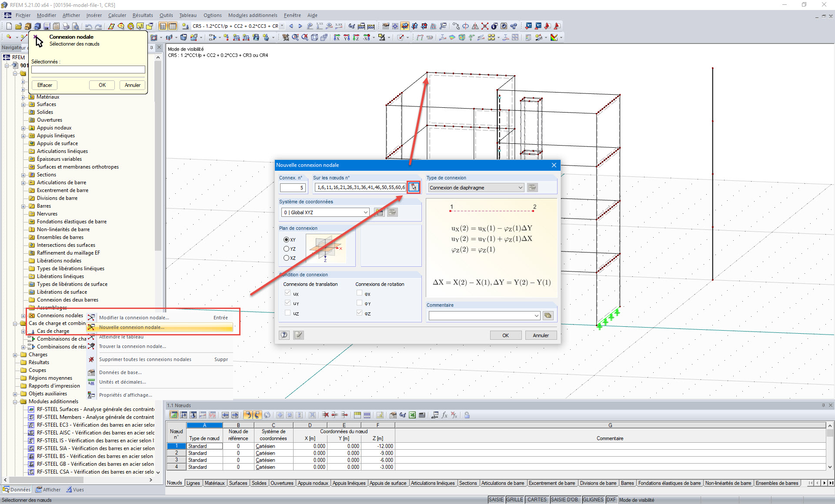Select the XZ connection plane radio
Image resolution: width=835 pixels, height=504 pixels.
[x=287, y=258]
